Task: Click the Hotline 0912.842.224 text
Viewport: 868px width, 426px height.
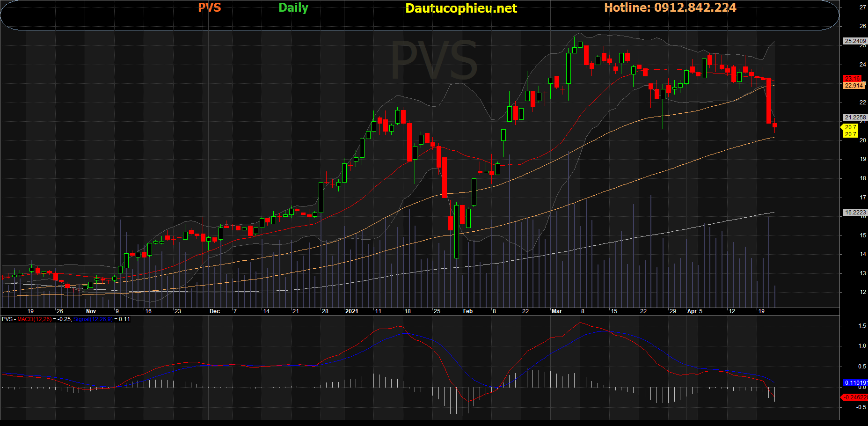Action: point(670,7)
